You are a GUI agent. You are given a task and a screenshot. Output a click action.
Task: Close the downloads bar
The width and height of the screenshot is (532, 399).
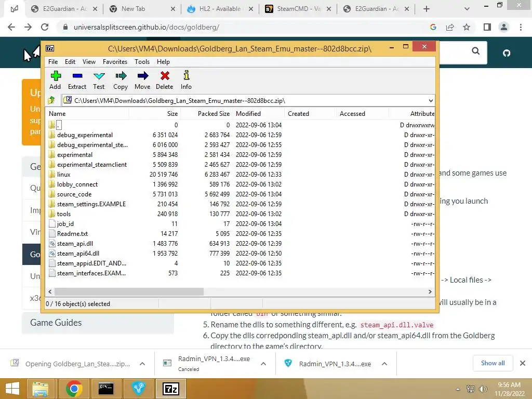coord(523,363)
